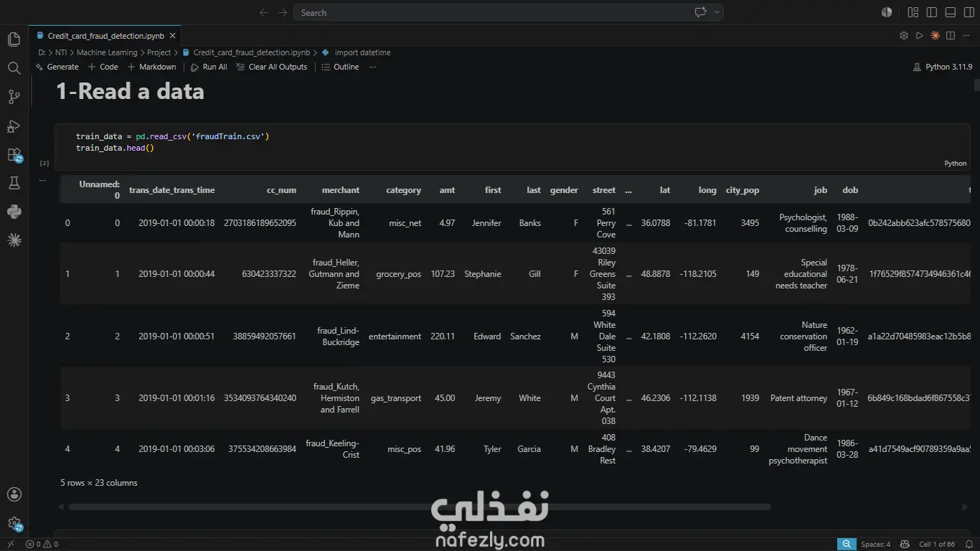Close the Credit_card_fraud_detection.ipynb tab

tap(173, 35)
